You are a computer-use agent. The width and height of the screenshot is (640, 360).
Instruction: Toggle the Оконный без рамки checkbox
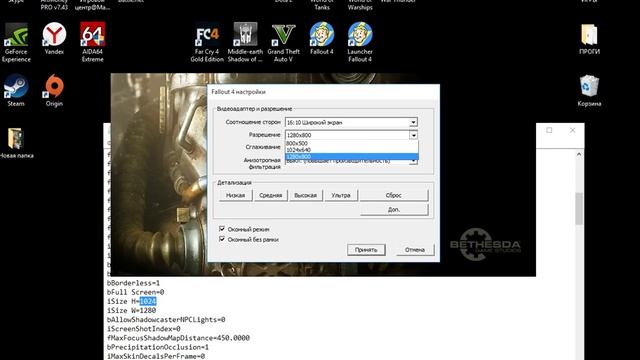[222, 239]
